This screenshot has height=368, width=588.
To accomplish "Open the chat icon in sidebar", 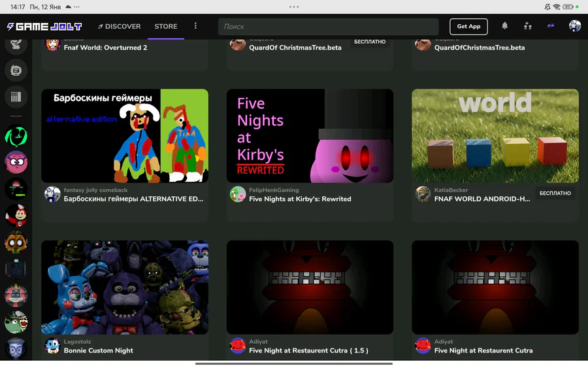I will 16,70.
